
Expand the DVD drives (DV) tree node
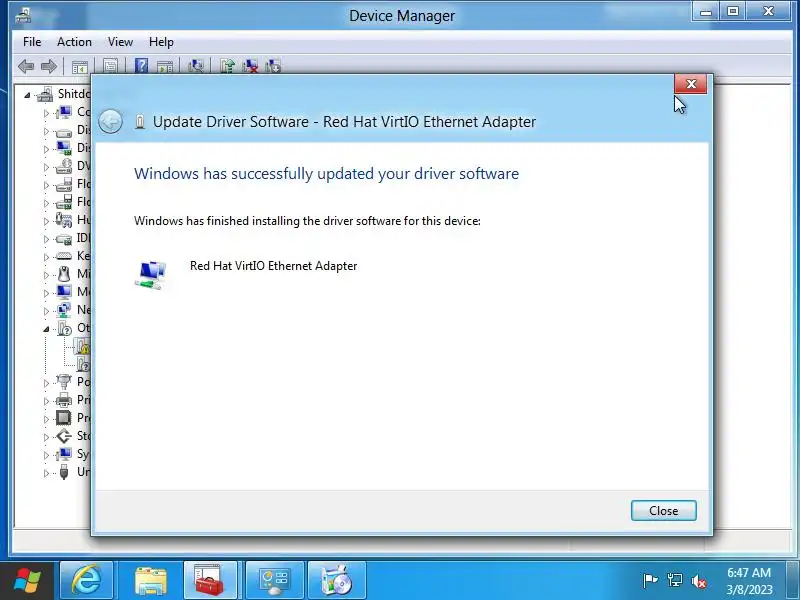[x=46, y=167]
